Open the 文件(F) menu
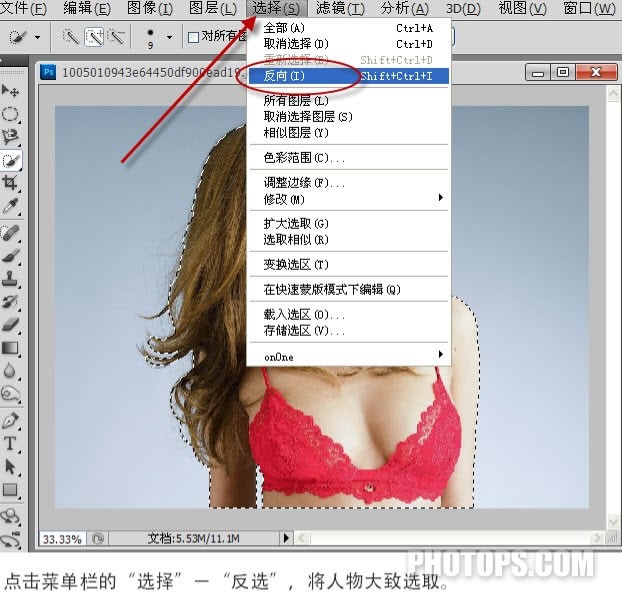The image size is (622, 608). point(23,8)
